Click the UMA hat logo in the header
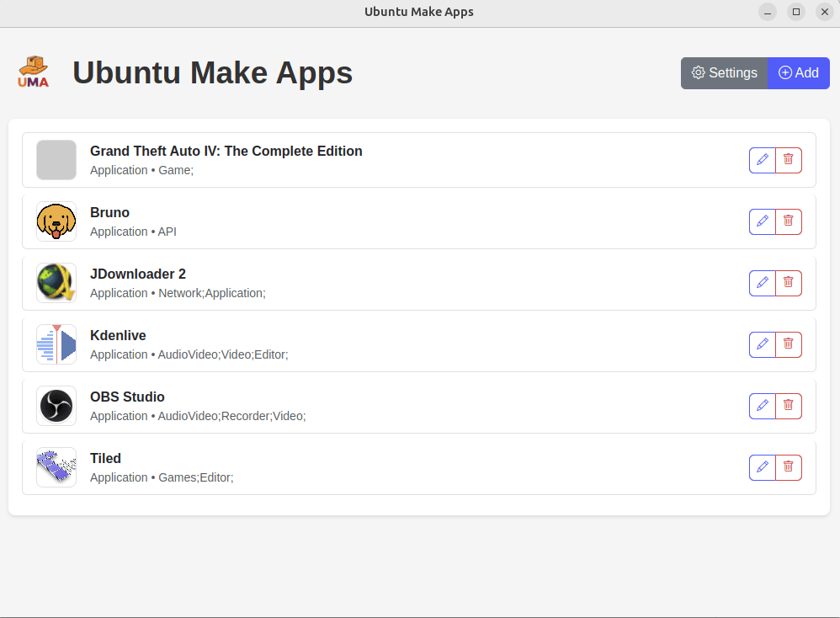 (x=33, y=72)
